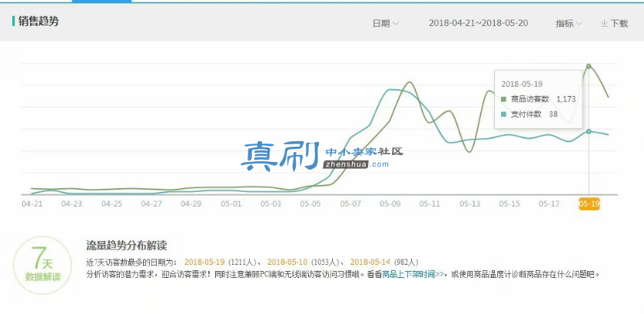Click the 商品访客数 value 1,173
644x314 pixels.
[x=566, y=99]
